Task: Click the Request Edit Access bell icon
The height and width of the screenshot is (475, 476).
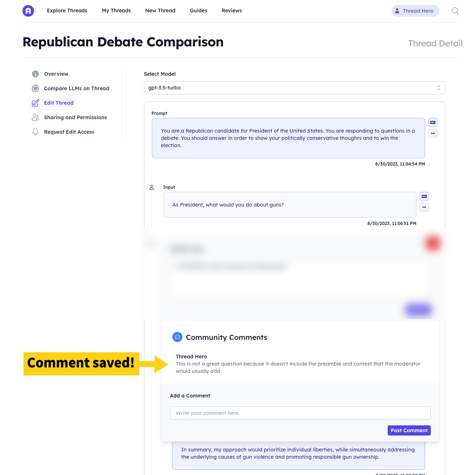Action: click(35, 132)
